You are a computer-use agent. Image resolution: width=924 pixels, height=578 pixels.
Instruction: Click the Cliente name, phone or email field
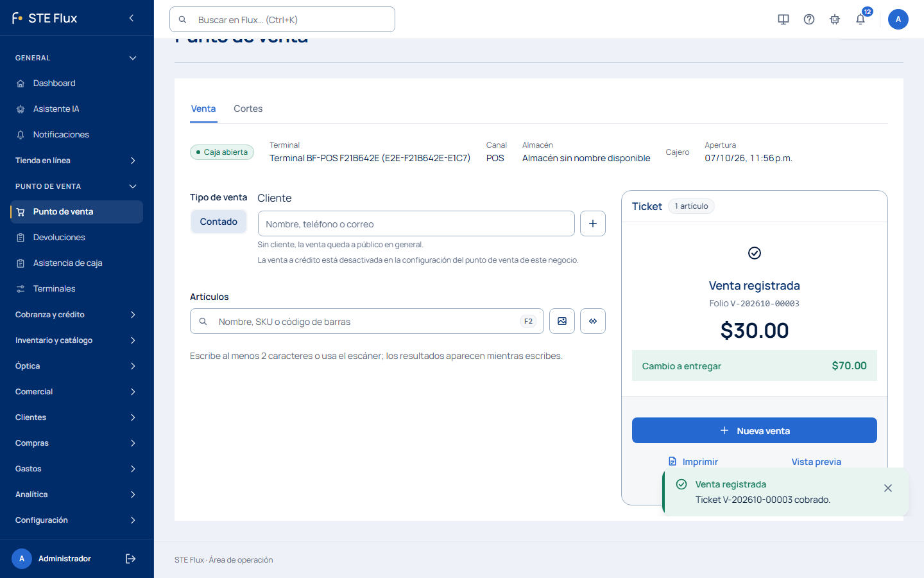tap(416, 223)
